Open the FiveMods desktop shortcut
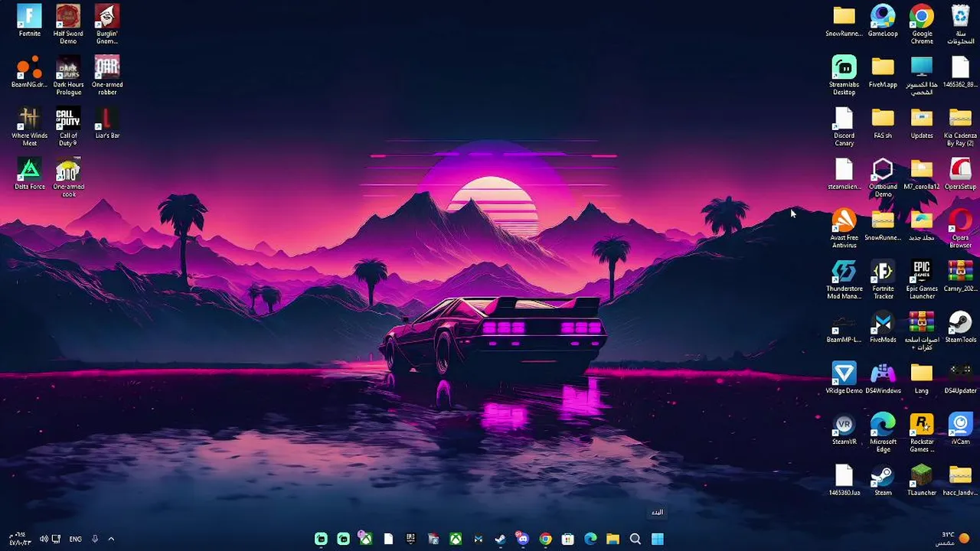Viewport: 980px width, 551px height. 883,327
